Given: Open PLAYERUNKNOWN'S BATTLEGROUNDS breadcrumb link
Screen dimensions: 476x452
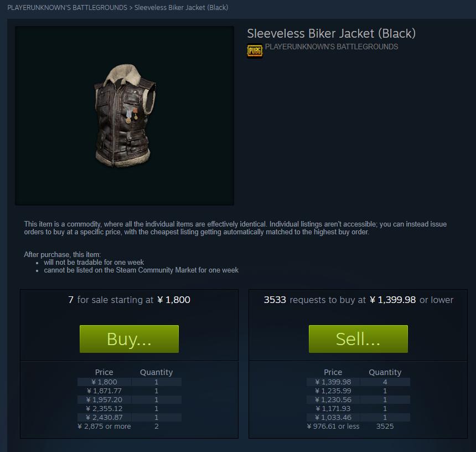Looking at the screenshot, I should point(67,8).
